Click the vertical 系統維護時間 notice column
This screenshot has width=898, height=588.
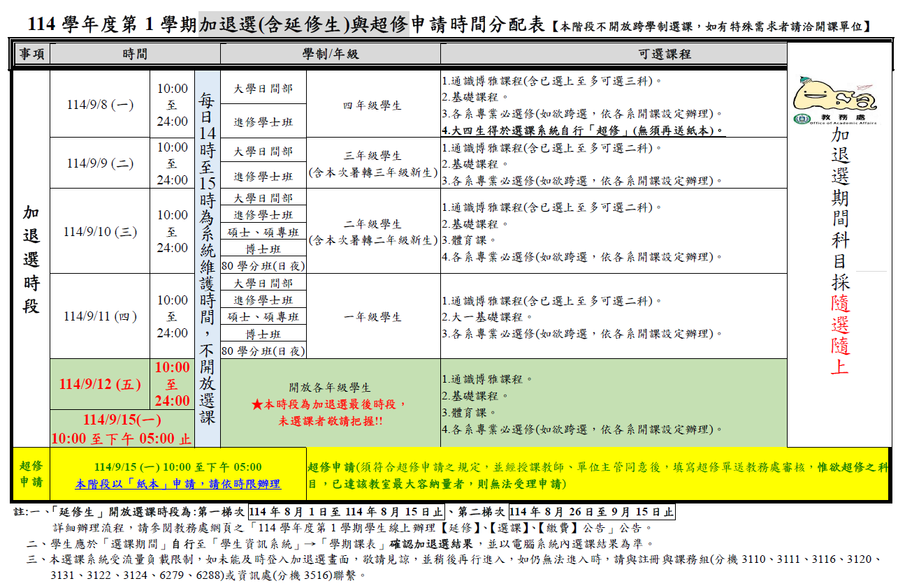point(208,258)
